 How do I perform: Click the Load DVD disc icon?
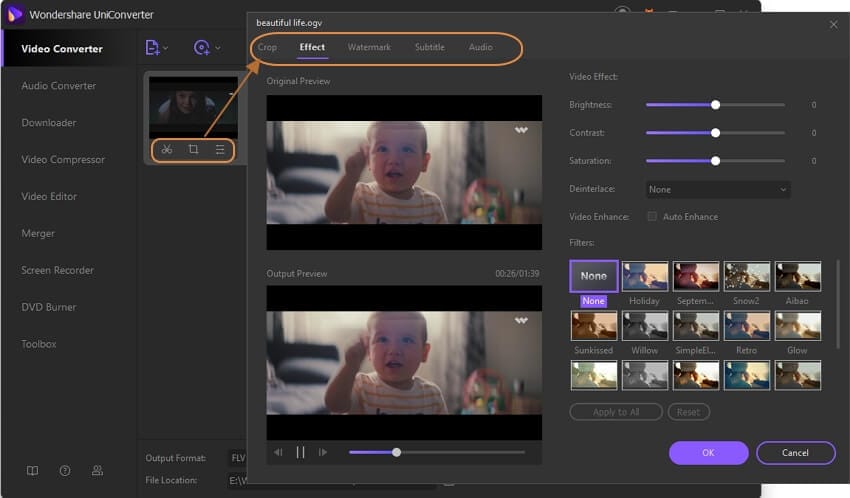tap(202, 48)
